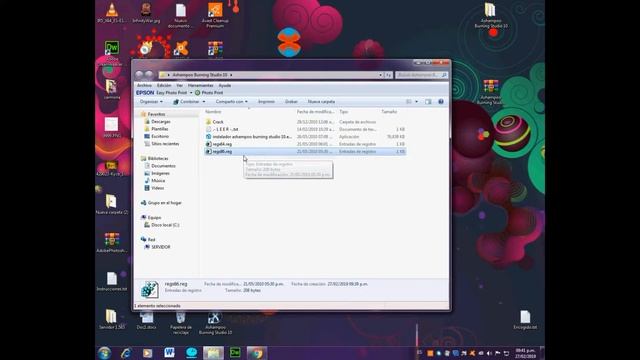This screenshot has height=360, width=640.
Task: Open the Combinar dropdown
Action: pyautogui.click(x=189, y=102)
